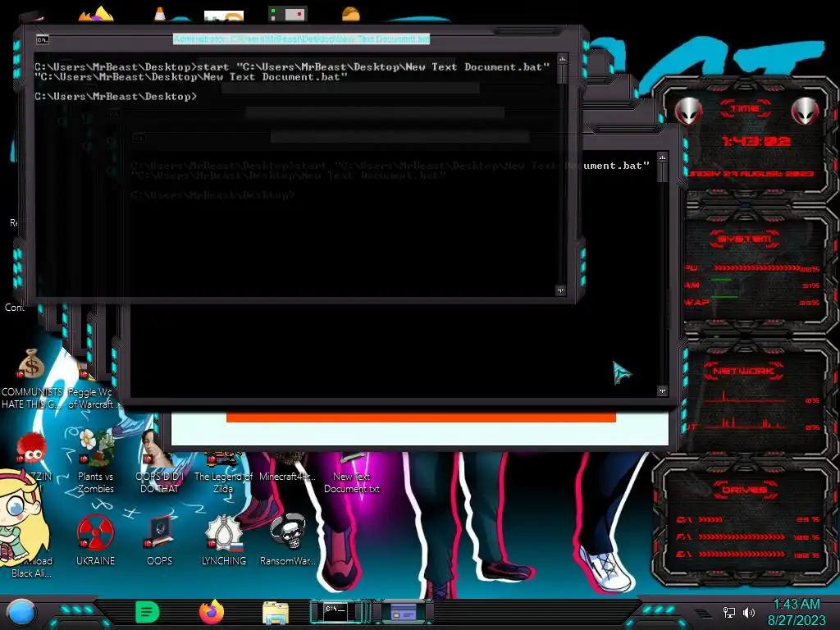Click the C:\ drive usage bar
Image resolution: width=840 pixels, height=630 pixels.
coord(710,519)
